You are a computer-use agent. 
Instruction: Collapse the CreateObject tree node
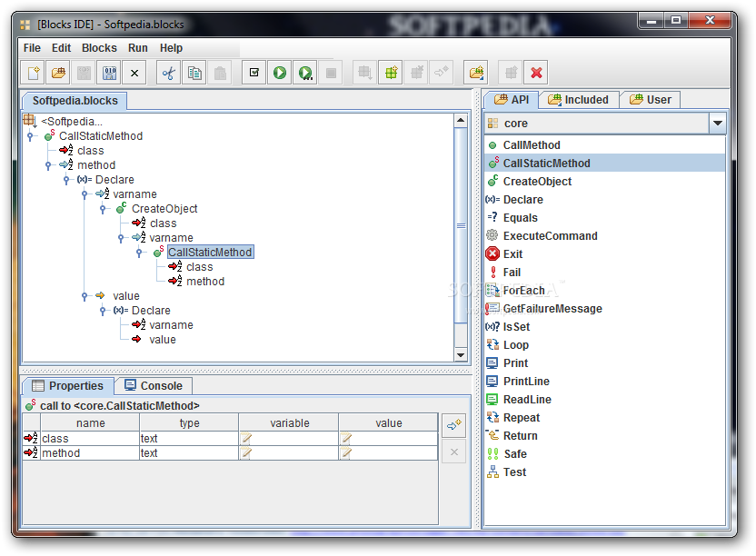(103, 209)
